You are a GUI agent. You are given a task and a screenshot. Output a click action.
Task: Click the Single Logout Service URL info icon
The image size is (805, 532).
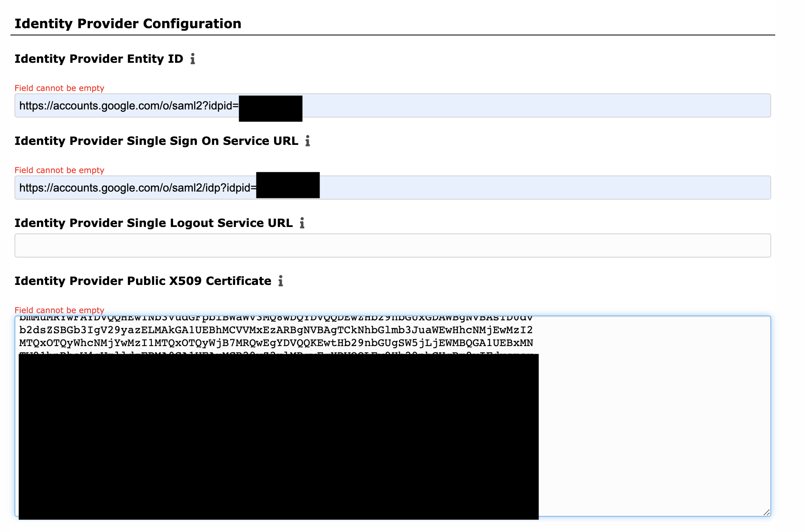pos(302,223)
